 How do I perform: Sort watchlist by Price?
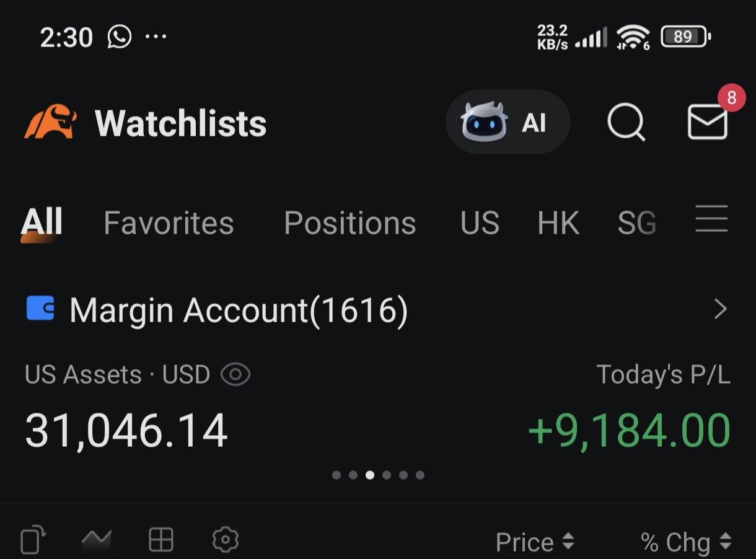click(x=534, y=542)
